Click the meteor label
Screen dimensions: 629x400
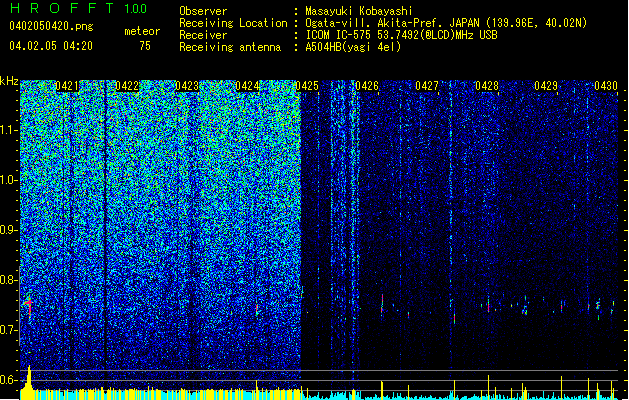coord(142,31)
